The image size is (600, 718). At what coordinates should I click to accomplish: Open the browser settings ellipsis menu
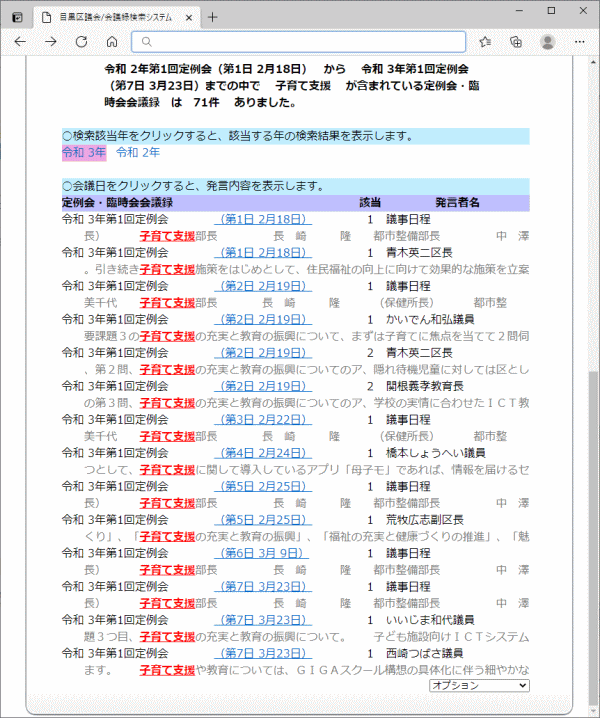580,42
